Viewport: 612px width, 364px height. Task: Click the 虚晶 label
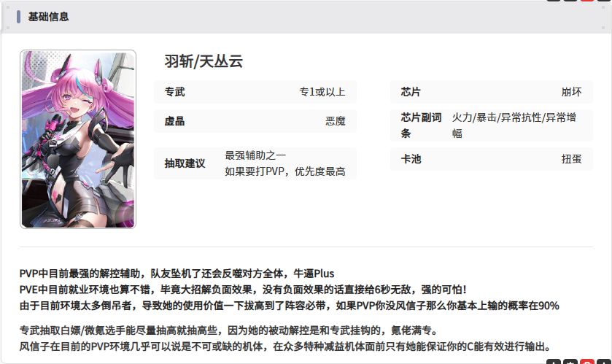(174, 121)
